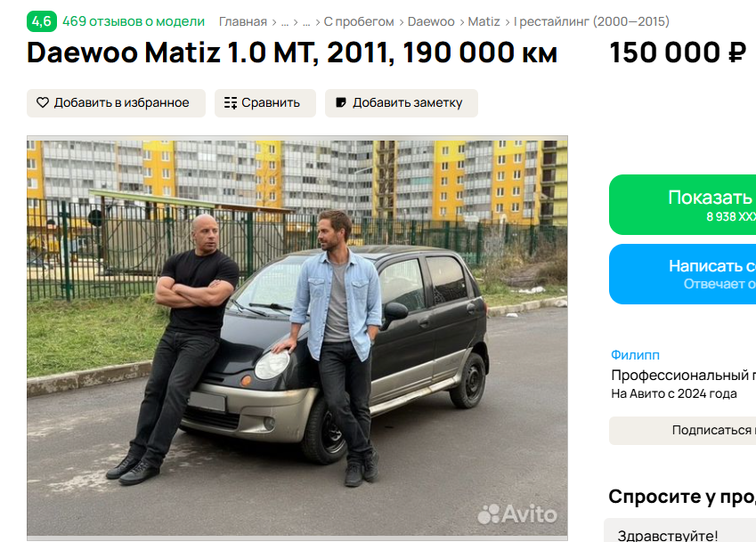The width and height of the screenshot is (756, 542).
Task: Go to Главная breadcrumb
Action: (243, 21)
